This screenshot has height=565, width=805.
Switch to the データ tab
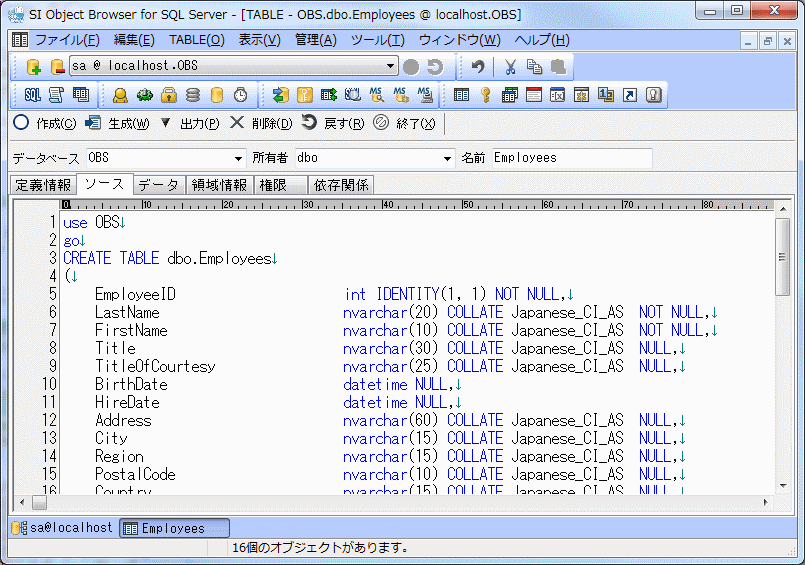tap(158, 185)
